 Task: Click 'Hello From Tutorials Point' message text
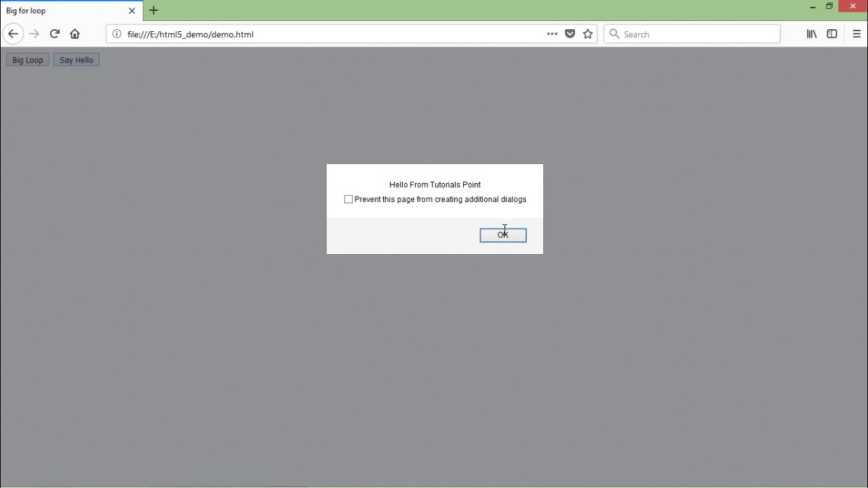tap(435, 184)
